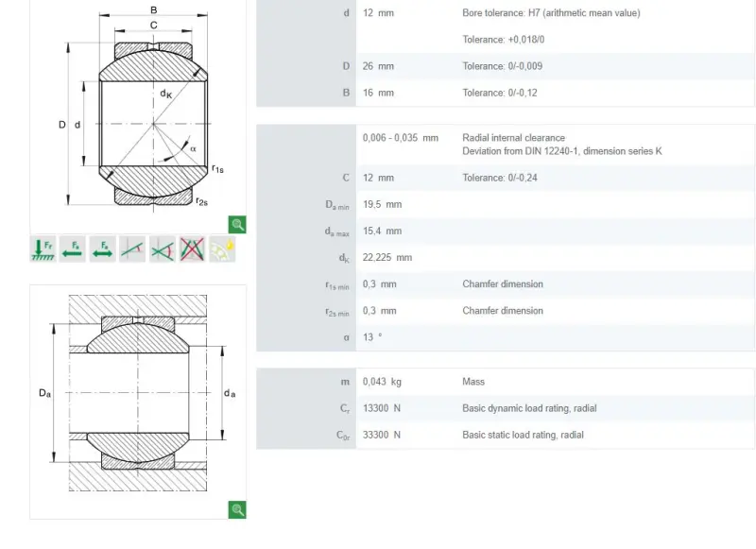Screen dimensions: 756x549
Task: Enlarge the bottom mounting dimension drawing
Action: 237,510
